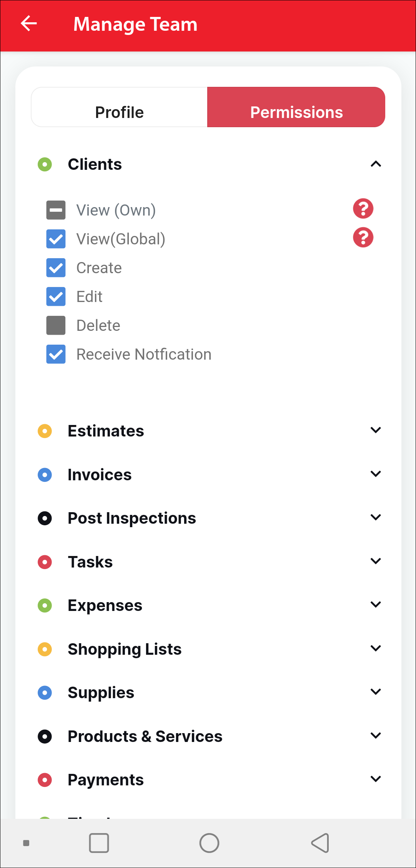The image size is (416, 868).
Task: Click the black bullet beside Post Inspections
Action: pyautogui.click(x=45, y=518)
